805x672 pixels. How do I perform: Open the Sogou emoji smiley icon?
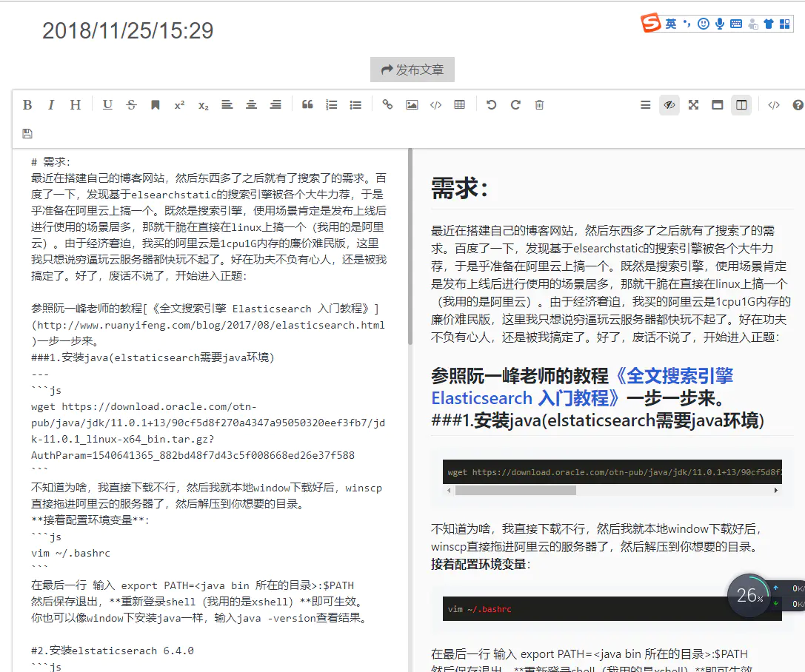pos(704,24)
